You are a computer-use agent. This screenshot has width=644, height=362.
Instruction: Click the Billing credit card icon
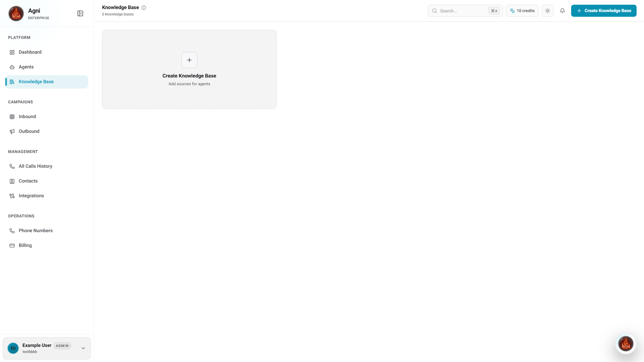click(x=12, y=246)
